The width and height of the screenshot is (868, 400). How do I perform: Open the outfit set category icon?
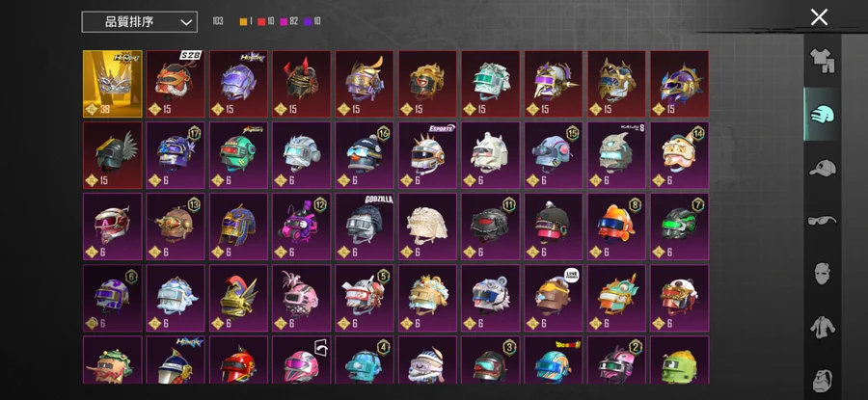[x=822, y=61]
